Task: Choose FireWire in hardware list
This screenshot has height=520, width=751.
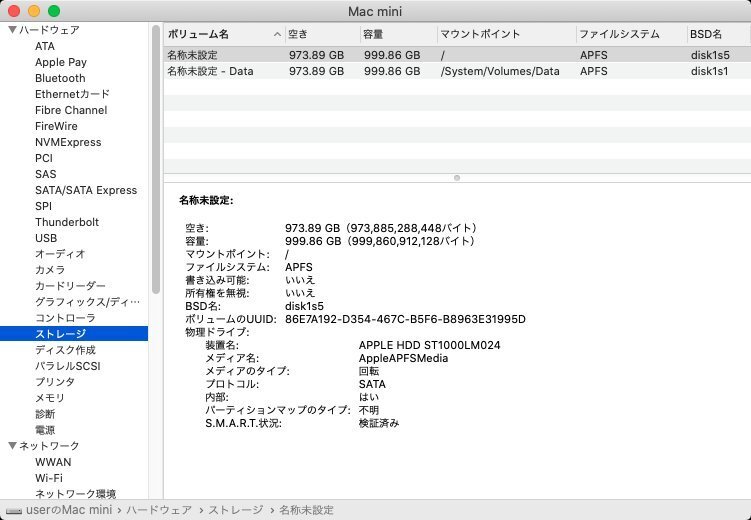Action: point(56,126)
